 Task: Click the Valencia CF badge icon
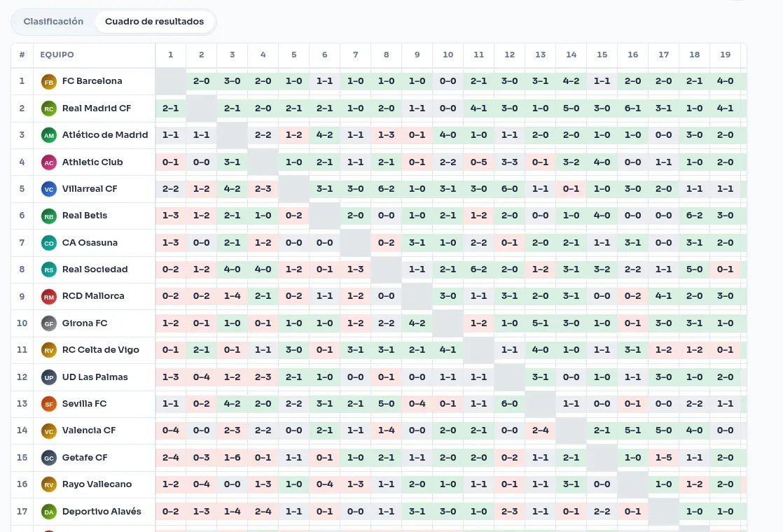[x=49, y=431]
